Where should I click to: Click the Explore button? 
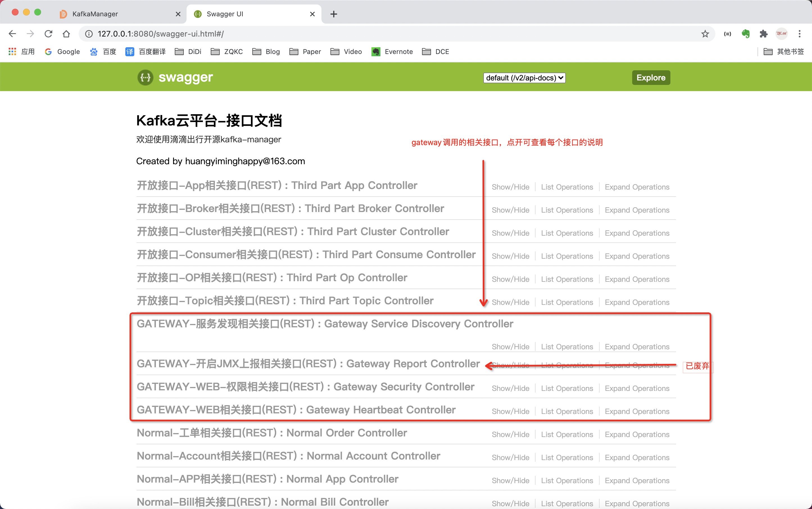point(650,78)
